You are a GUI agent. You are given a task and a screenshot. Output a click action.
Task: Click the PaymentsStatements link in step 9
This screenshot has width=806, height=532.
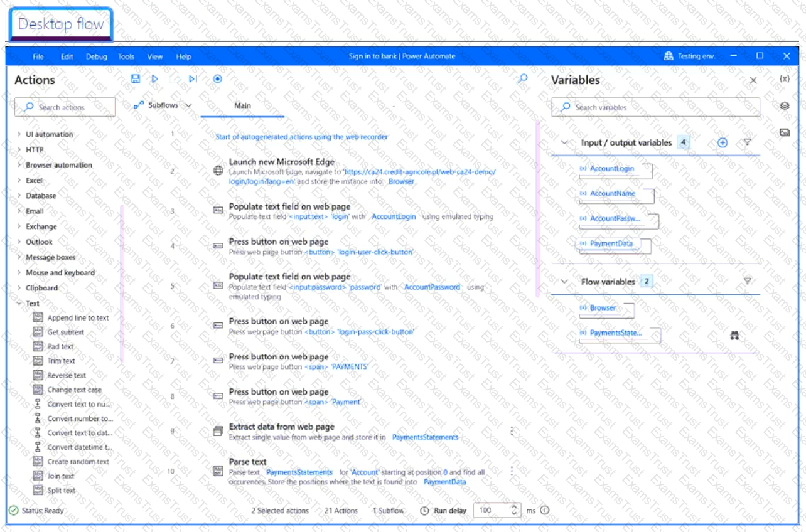(x=425, y=437)
